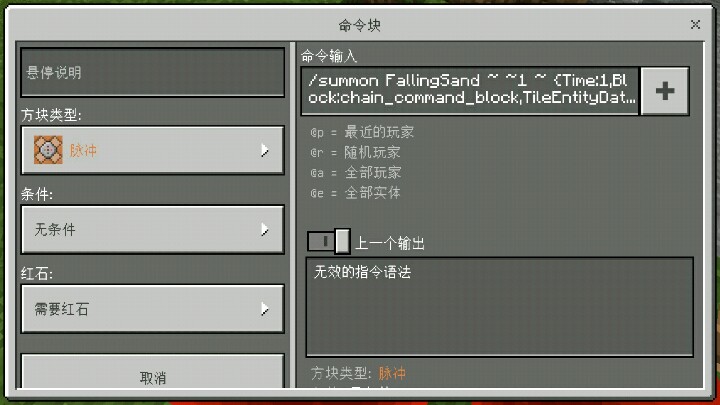
Task: Toggle the 上一个输出 switch
Action: 328,242
